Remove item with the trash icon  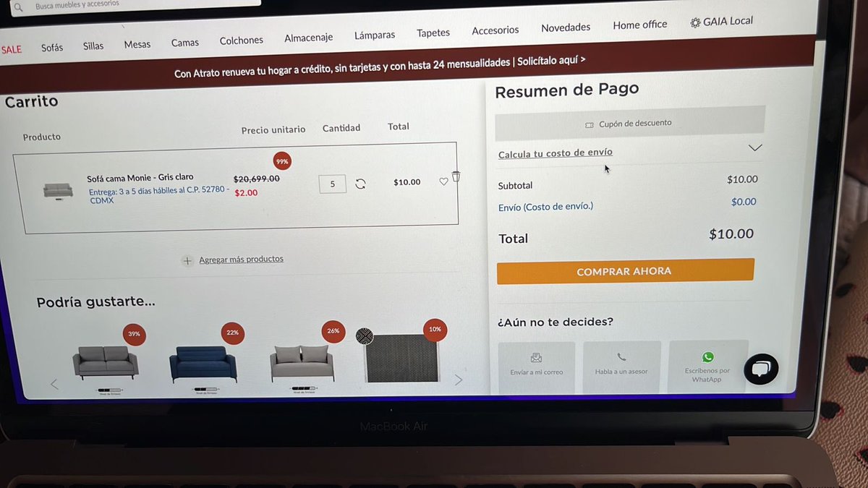click(x=456, y=176)
